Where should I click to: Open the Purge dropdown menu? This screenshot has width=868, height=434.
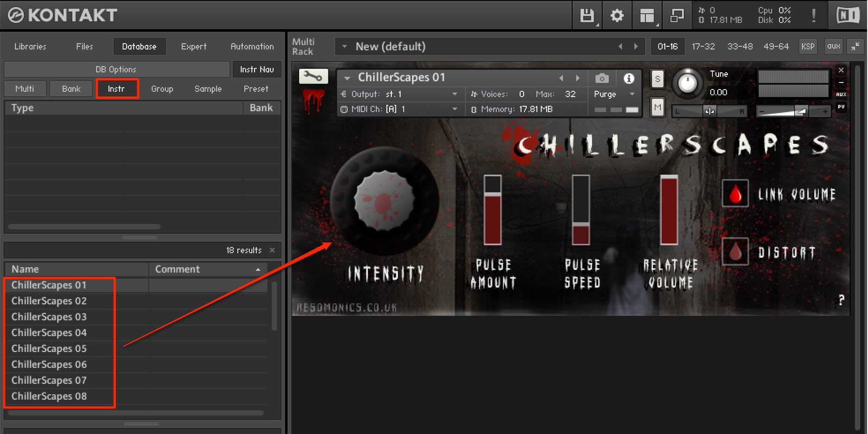pyautogui.click(x=614, y=94)
